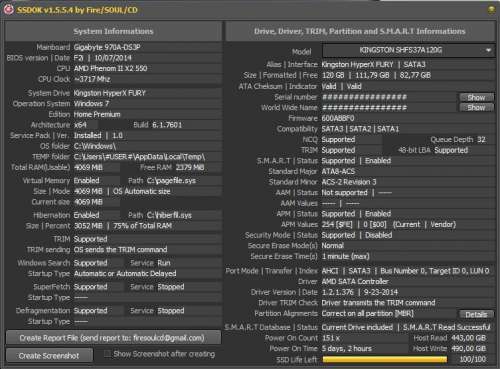
Task: Select the alias value Kingston HyperX FURY in drive panel
Action: coord(357,65)
